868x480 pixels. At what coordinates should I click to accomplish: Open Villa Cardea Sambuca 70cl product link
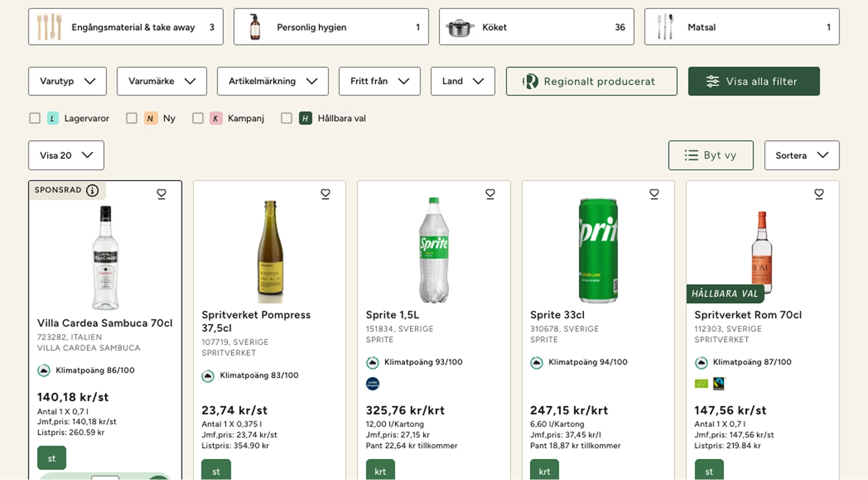[105, 323]
